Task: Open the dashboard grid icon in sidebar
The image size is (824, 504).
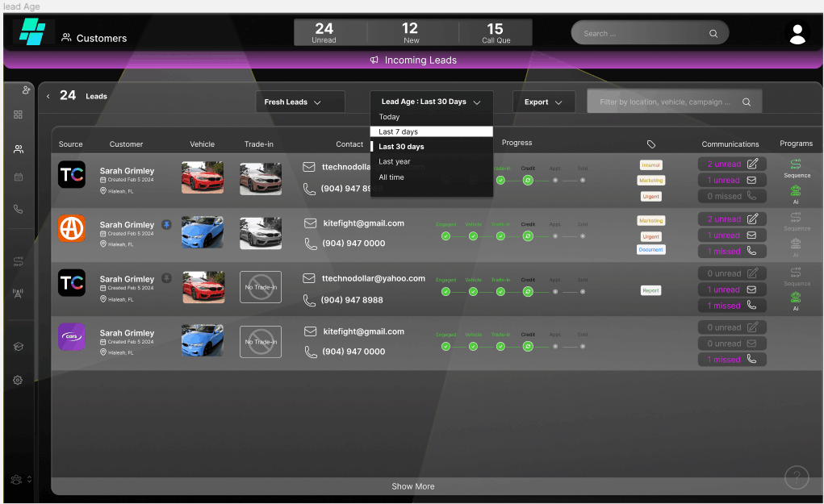Action: point(18,115)
